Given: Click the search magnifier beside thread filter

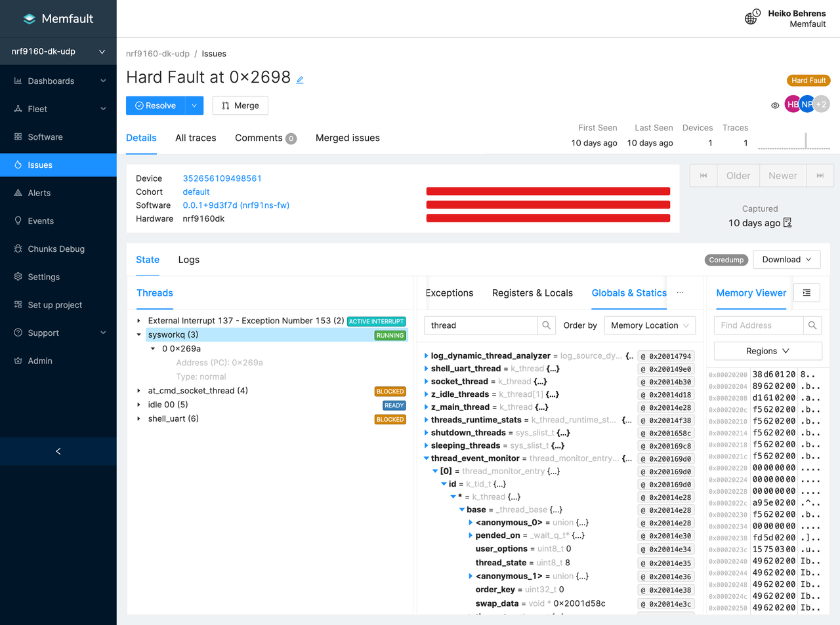Looking at the screenshot, I should 546,325.
